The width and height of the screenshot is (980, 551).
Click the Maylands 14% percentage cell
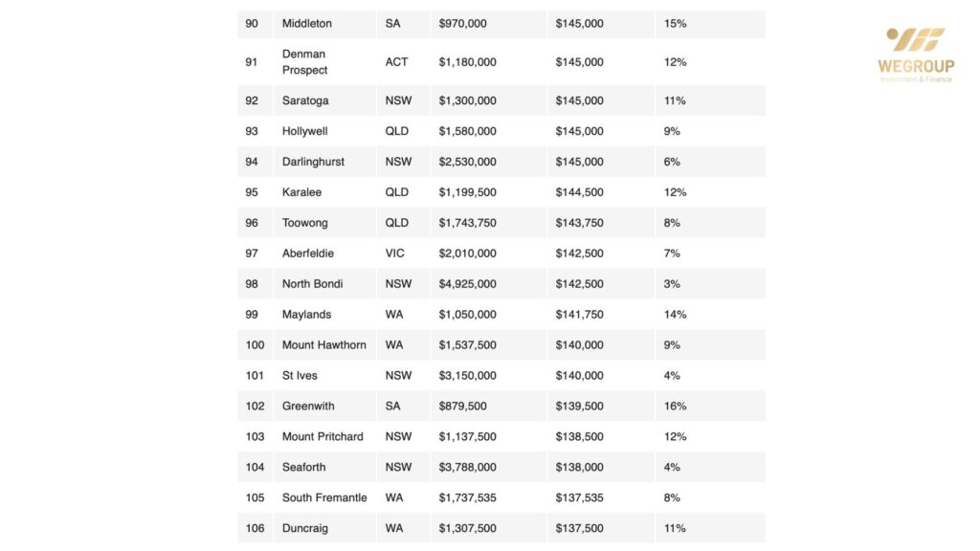675,315
